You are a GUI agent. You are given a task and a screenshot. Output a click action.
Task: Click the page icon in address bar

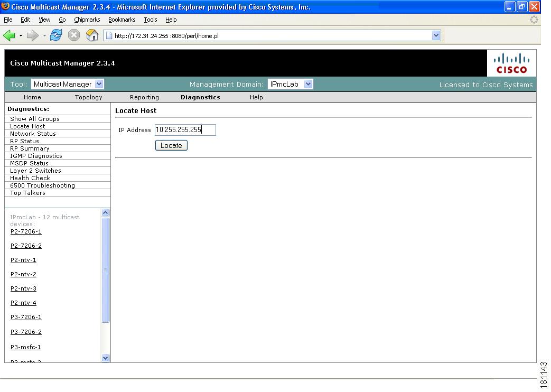(x=109, y=35)
